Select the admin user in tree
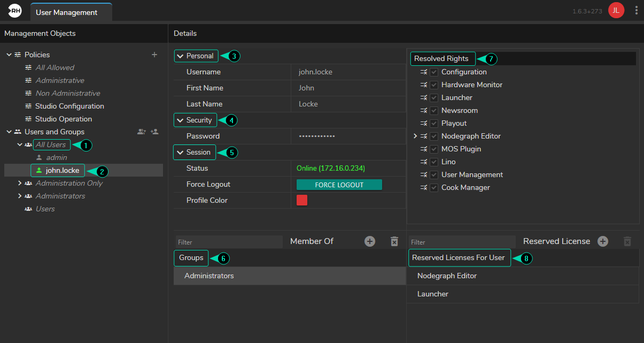 (x=56, y=157)
